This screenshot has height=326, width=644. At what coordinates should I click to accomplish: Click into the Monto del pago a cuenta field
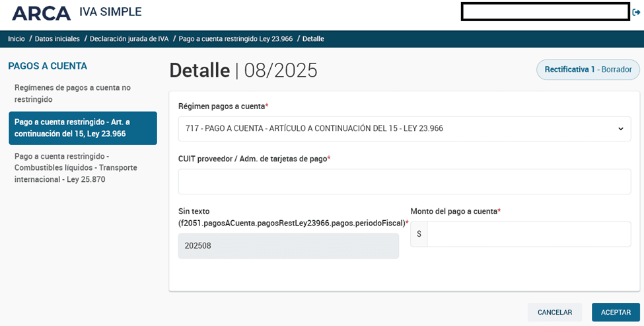click(x=528, y=234)
